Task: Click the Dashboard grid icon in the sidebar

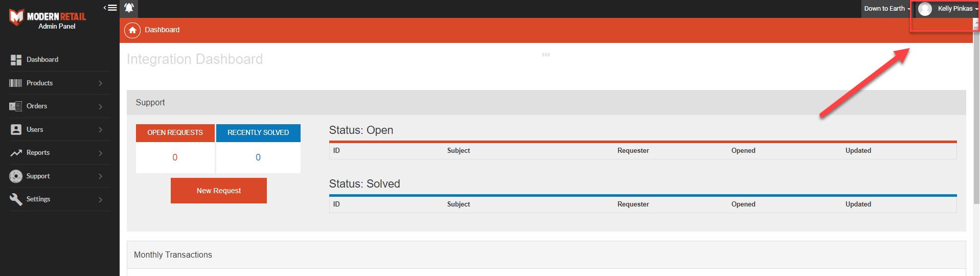Action: pos(16,60)
